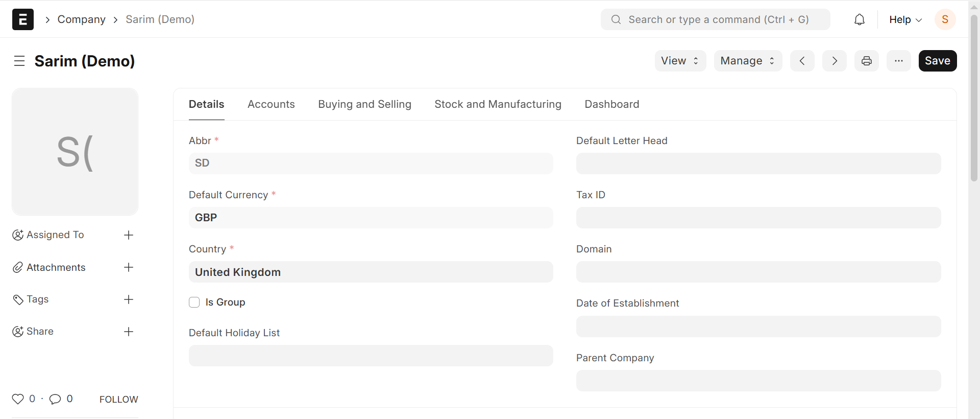Go to next company record

click(x=835, y=61)
